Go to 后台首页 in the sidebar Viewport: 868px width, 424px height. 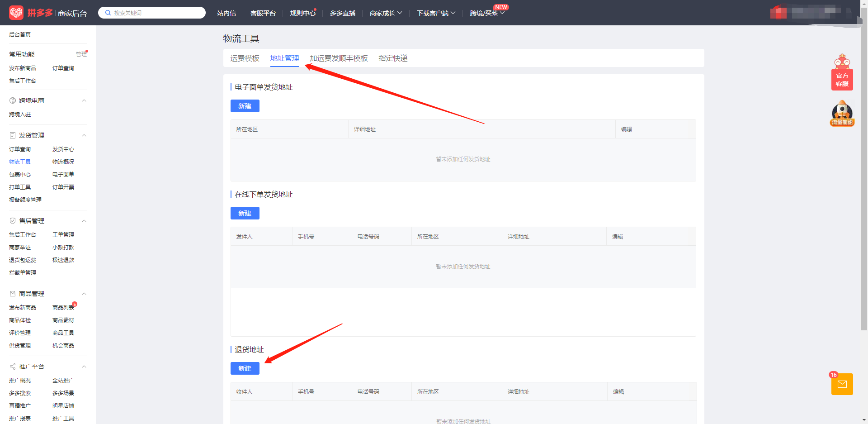pos(20,34)
